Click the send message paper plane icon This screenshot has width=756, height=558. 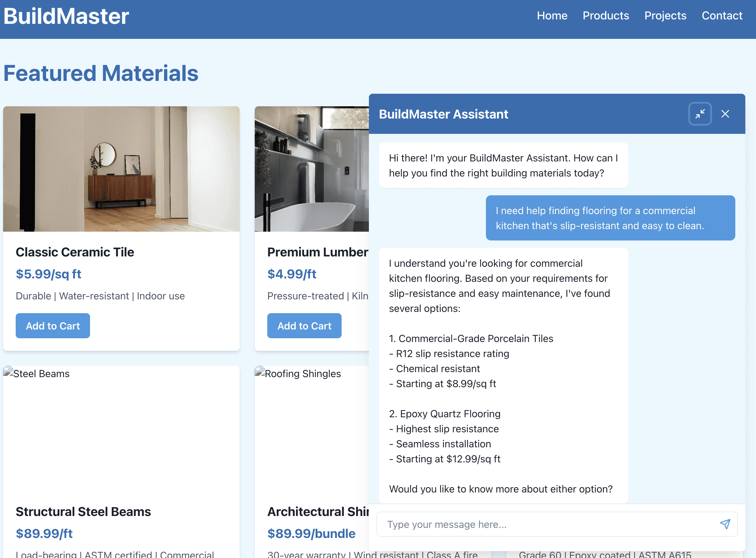click(x=725, y=524)
